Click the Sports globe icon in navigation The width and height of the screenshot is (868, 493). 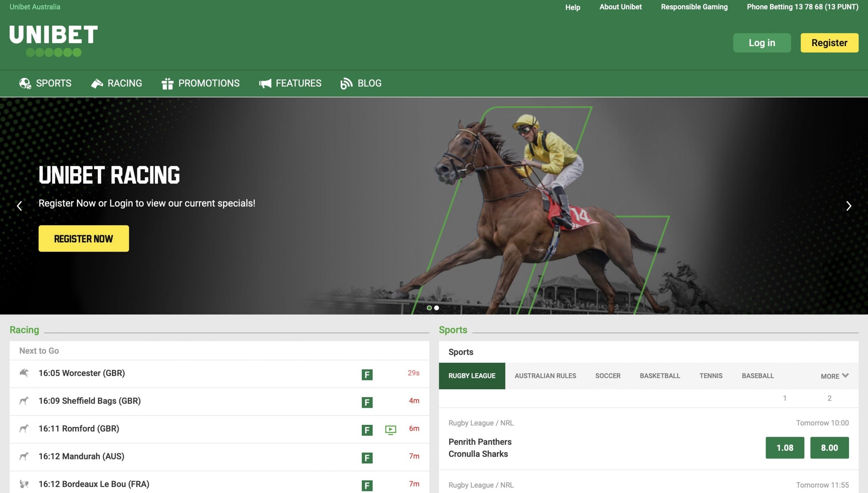click(x=25, y=83)
